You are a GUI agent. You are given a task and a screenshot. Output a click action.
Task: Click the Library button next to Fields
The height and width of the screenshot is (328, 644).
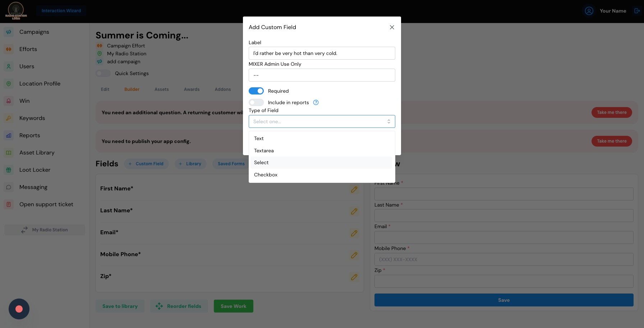(x=190, y=164)
